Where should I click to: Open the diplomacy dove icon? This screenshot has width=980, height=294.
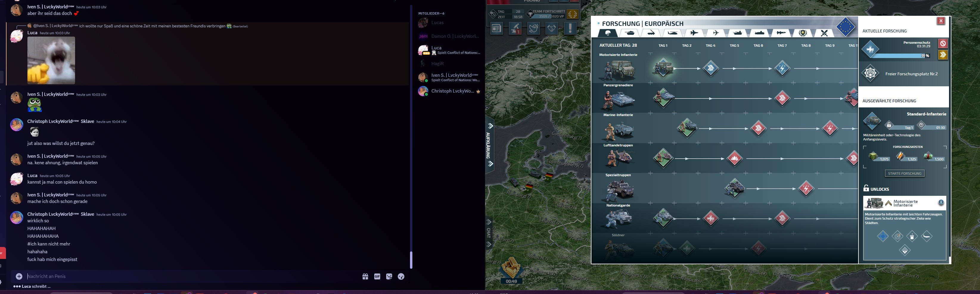click(533, 28)
